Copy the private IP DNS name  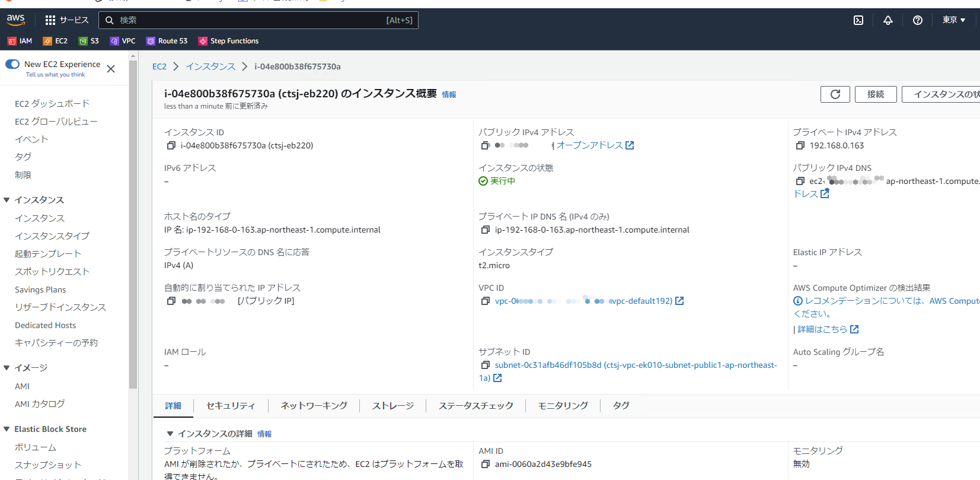tap(485, 230)
